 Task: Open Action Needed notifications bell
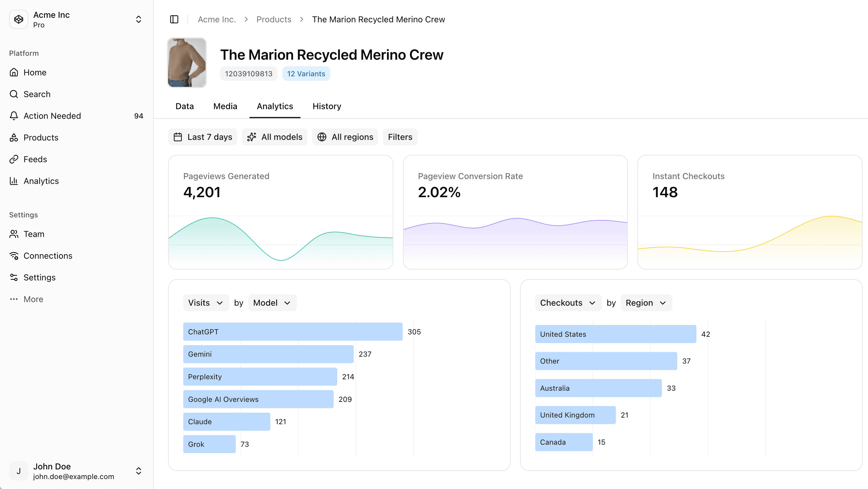[14, 115]
